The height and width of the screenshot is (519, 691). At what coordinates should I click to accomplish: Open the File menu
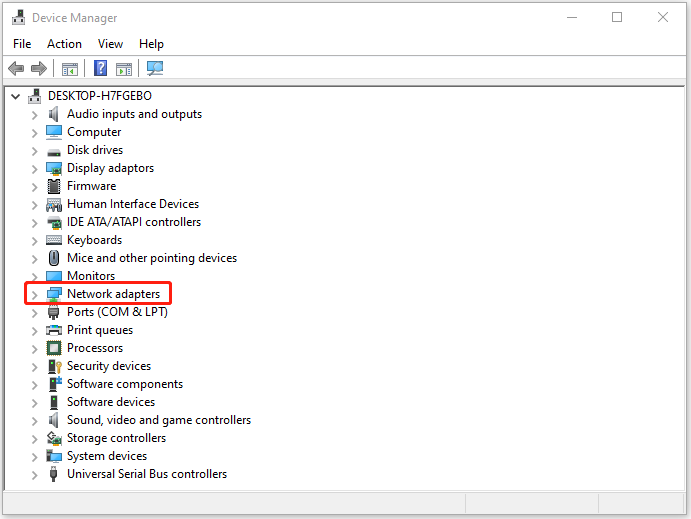(22, 44)
